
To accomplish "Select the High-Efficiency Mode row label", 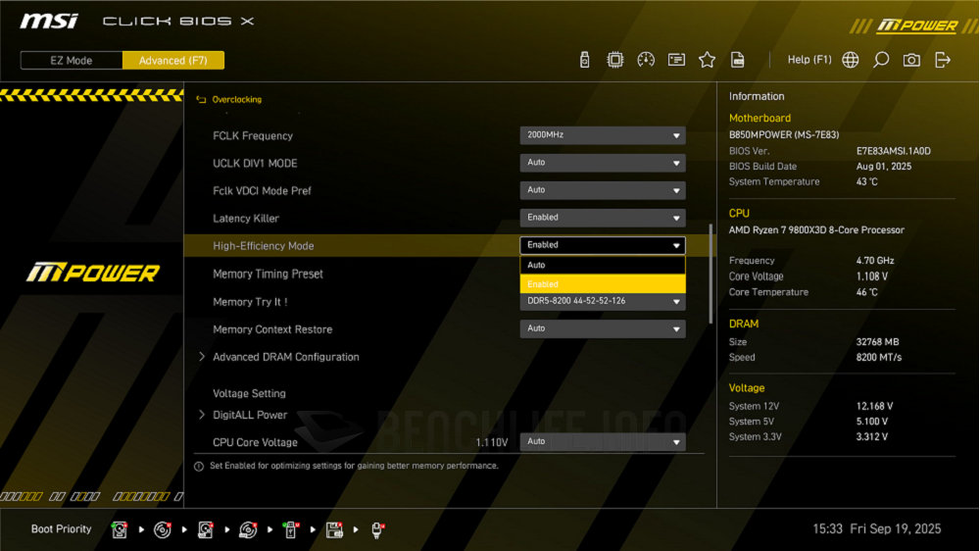I will pos(263,246).
